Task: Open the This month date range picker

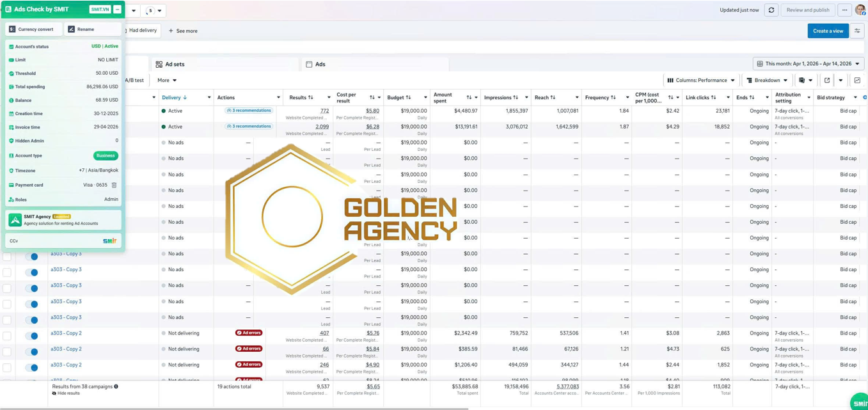Action: [809, 64]
